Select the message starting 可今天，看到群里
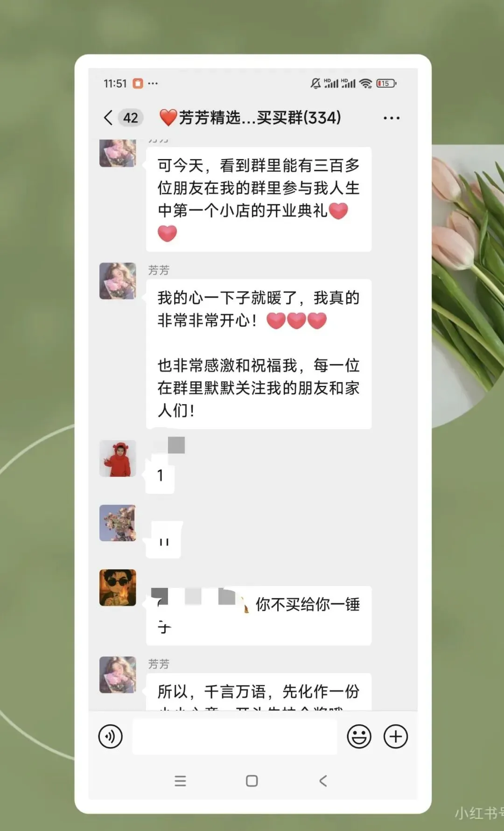 point(259,199)
